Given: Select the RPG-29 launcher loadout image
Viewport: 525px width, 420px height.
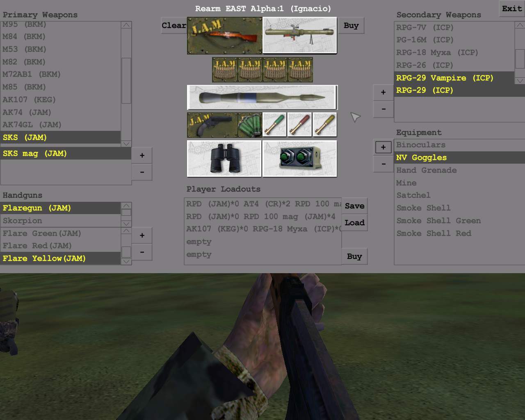Looking at the screenshot, I should click(299, 35).
